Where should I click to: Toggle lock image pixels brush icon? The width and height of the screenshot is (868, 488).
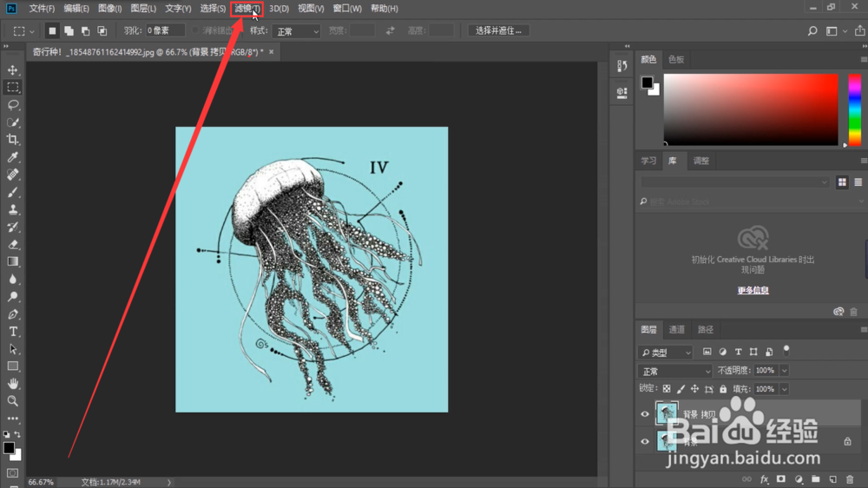tap(681, 389)
